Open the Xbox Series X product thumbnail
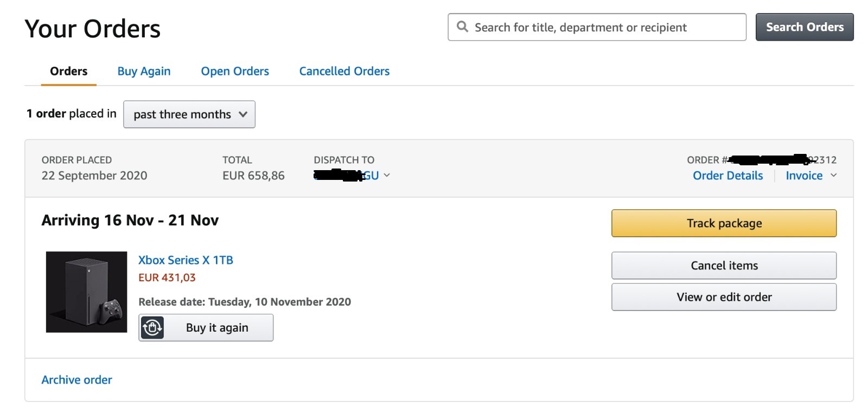The width and height of the screenshot is (868, 414). click(x=86, y=292)
